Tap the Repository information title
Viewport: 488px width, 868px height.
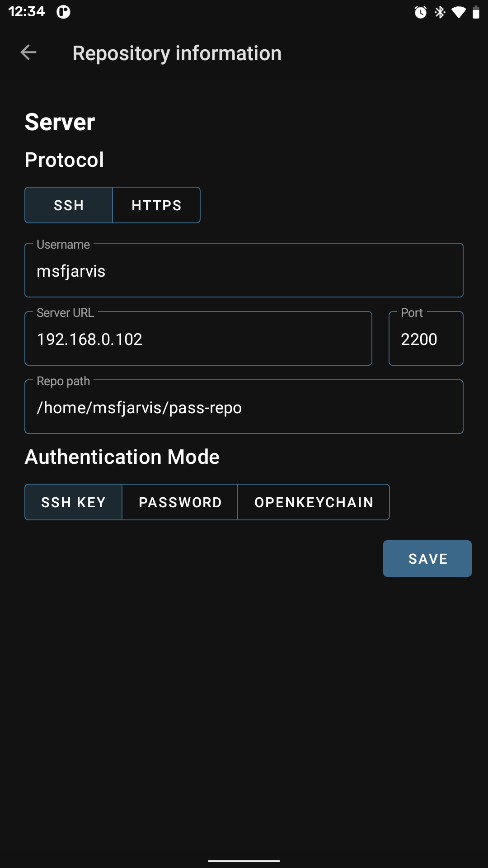tap(177, 53)
